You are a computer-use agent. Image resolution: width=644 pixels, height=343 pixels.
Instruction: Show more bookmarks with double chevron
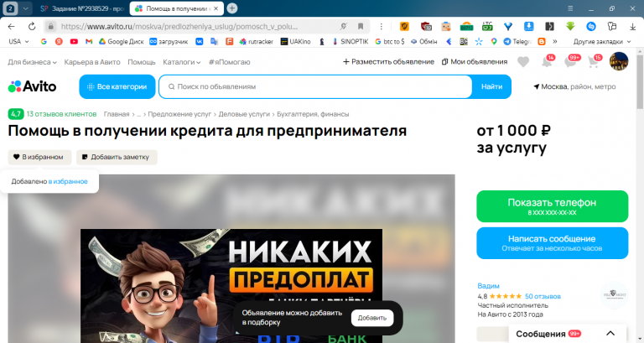555,41
